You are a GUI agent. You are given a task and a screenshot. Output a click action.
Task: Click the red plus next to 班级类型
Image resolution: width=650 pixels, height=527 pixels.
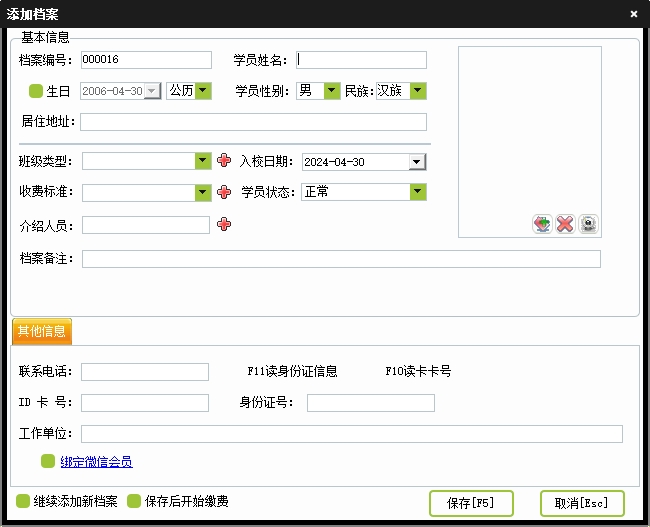click(224, 161)
